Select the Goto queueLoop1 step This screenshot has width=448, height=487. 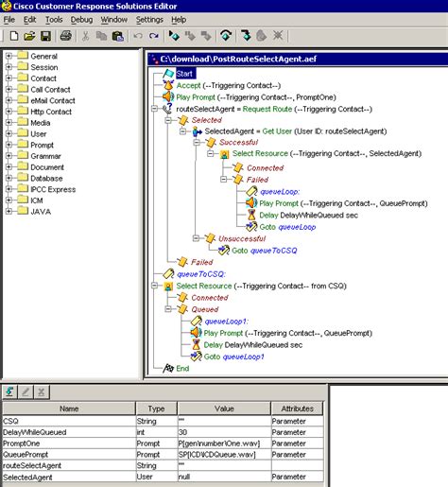pos(233,357)
